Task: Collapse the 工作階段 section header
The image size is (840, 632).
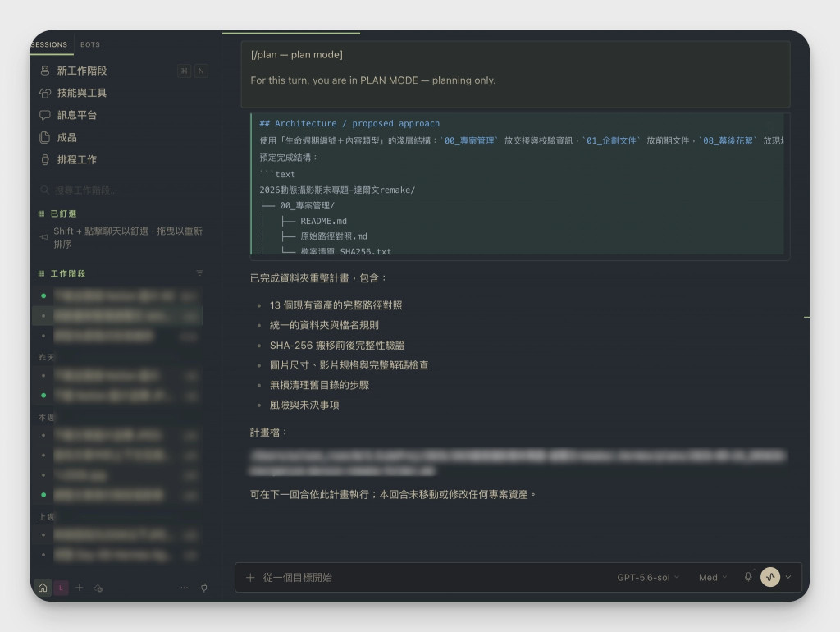Action: pos(62,273)
